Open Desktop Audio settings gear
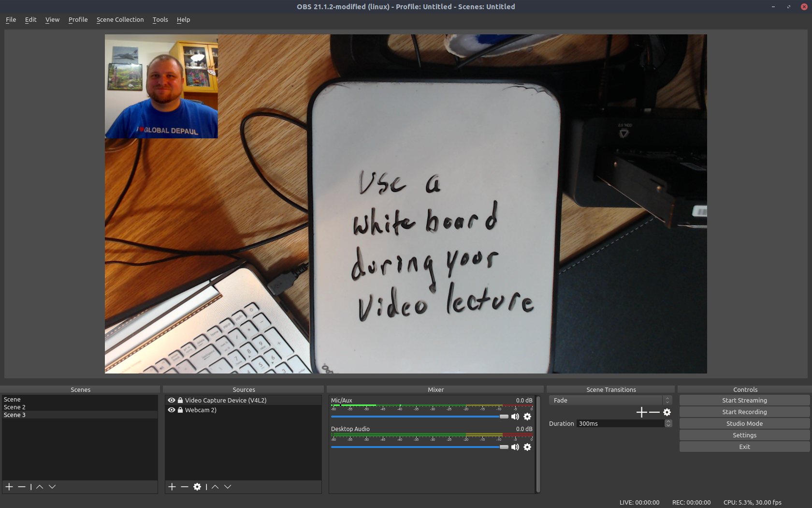Screen dimensions: 812x508 (x=527, y=447)
